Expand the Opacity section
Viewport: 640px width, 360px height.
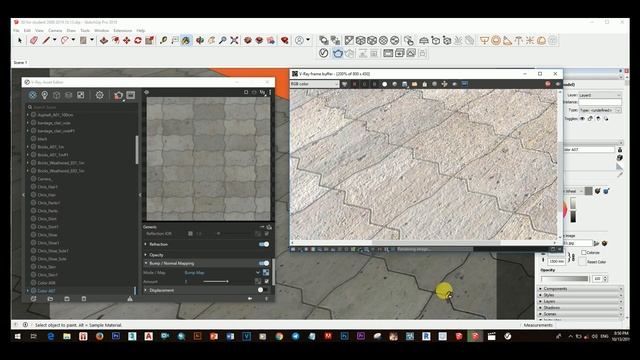(x=146, y=255)
